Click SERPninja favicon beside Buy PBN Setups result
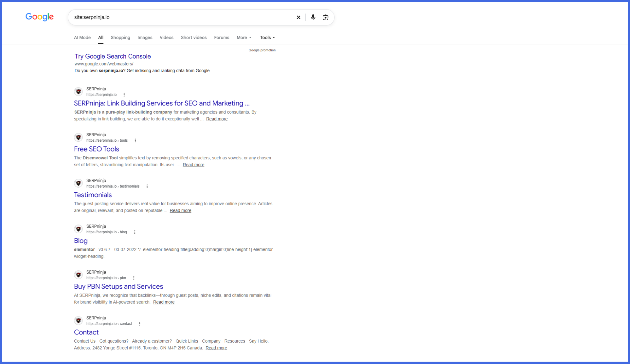Viewport: 630px width, 364px height. (x=78, y=275)
